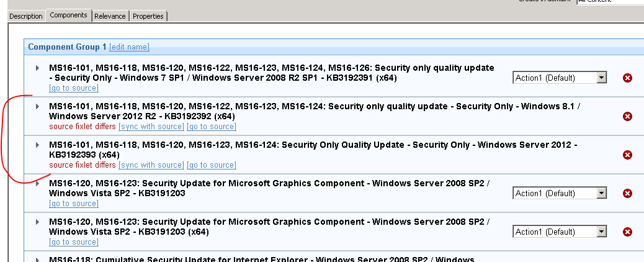Expand the MS16-118 Cumulative Security Update row
The image size is (644, 262).
37,260
